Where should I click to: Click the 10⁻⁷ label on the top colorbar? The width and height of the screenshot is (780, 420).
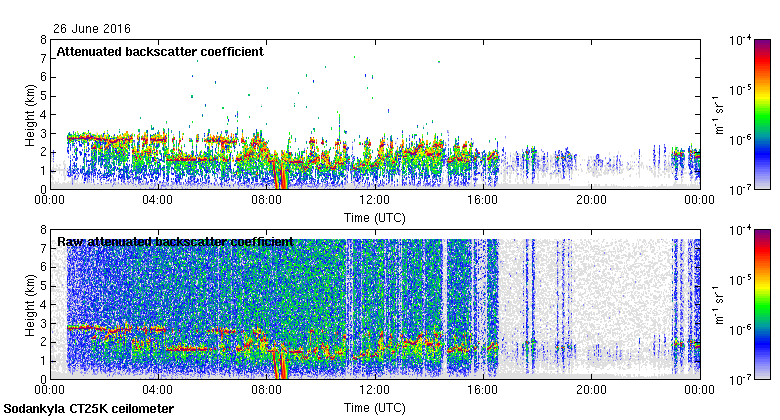click(x=740, y=190)
